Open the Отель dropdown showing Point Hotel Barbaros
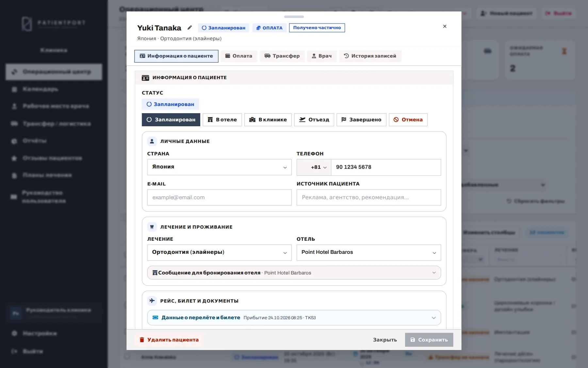This screenshot has width=588, height=368. 369,253
